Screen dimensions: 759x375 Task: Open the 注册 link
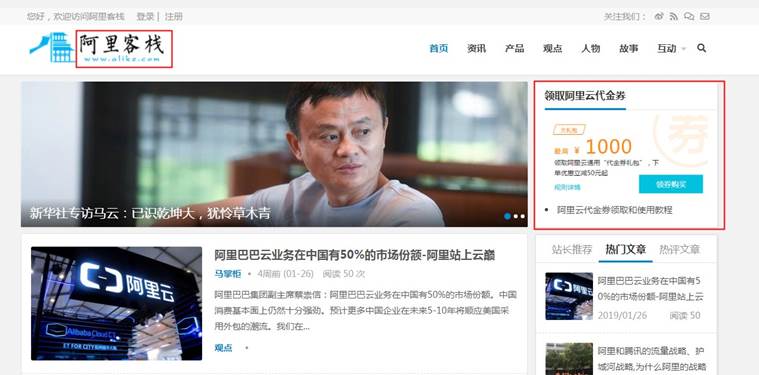click(x=173, y=16)
